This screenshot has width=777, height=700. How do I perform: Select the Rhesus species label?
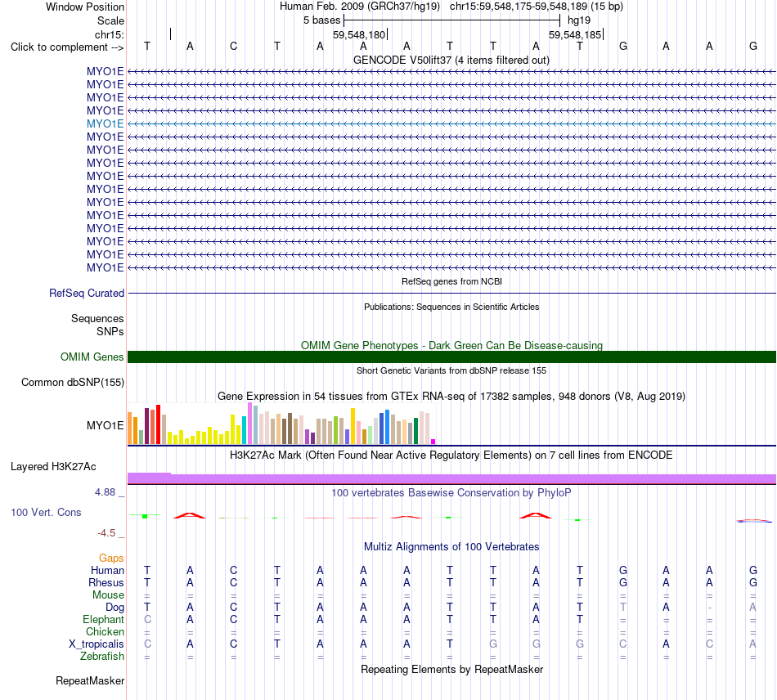(106, 582)
